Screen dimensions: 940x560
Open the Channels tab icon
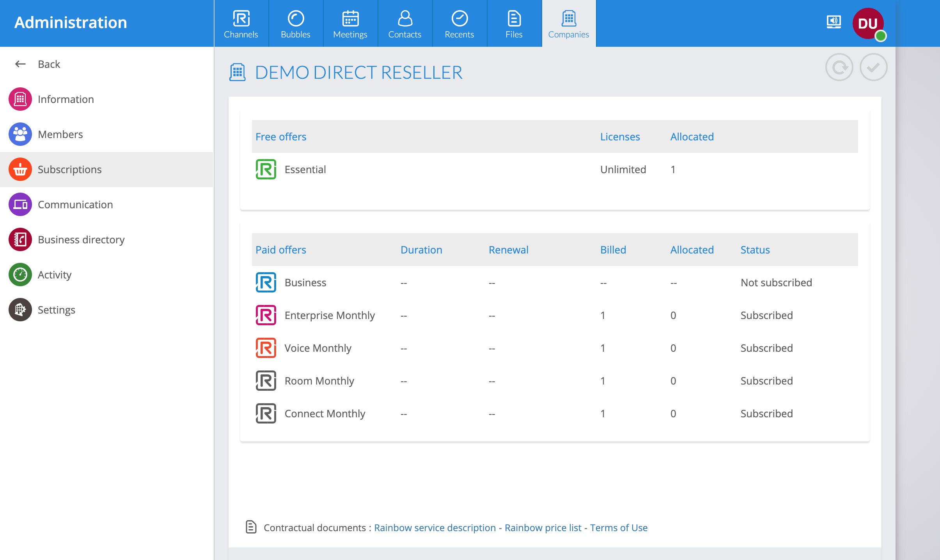[241, 18]
